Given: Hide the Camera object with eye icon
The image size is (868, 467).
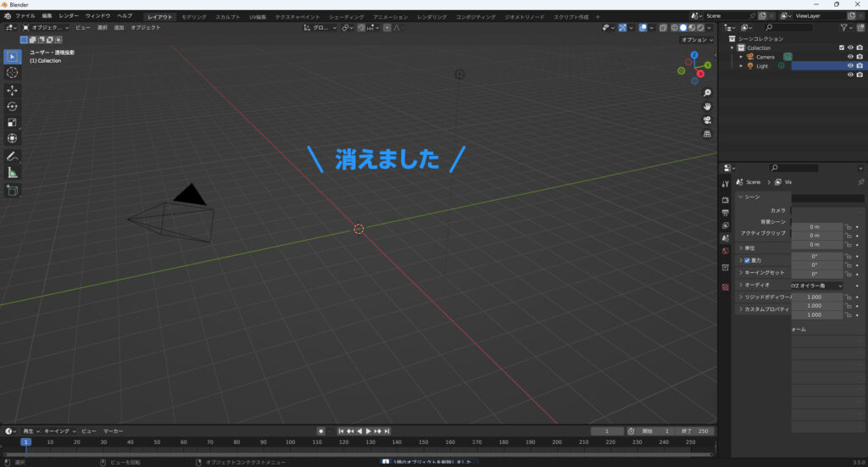Looking at the screenshot, I should pyautogui.click(x=849, y=57).
